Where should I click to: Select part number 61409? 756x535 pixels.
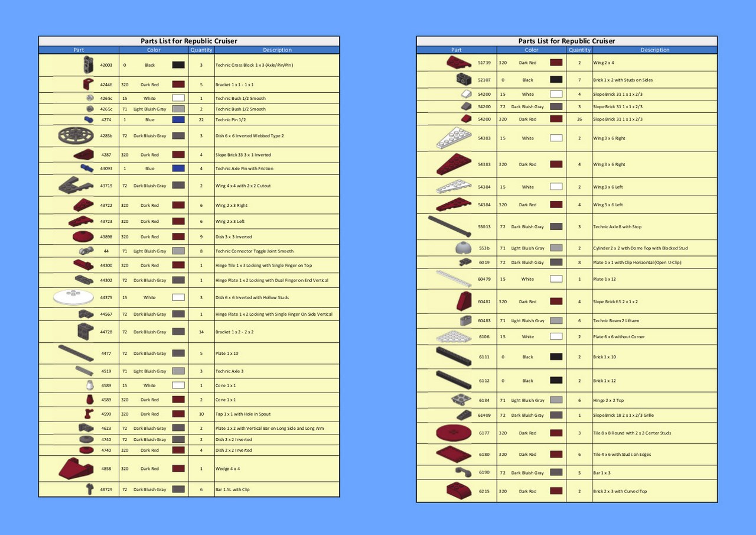click(x=484, y=415)
